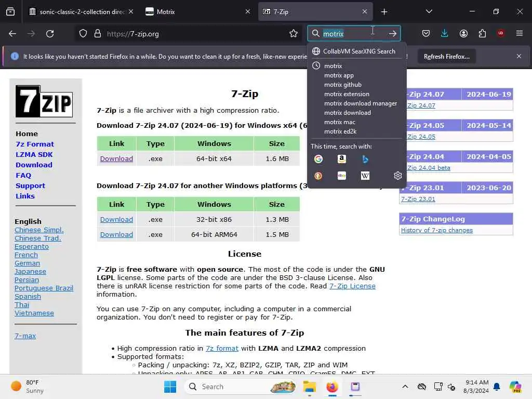Choose the 'motrix mac' suggestion

click(x=340, y=122)
